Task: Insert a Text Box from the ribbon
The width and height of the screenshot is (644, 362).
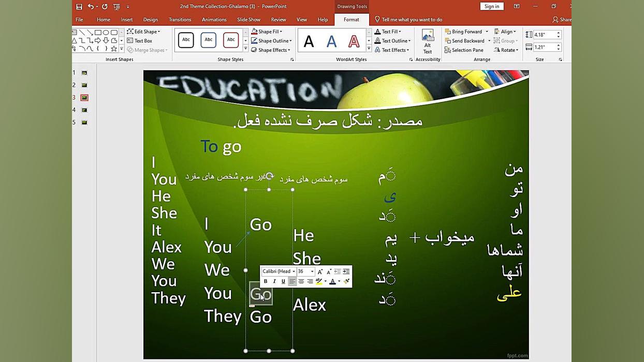Action: click(x=140, y=41)
